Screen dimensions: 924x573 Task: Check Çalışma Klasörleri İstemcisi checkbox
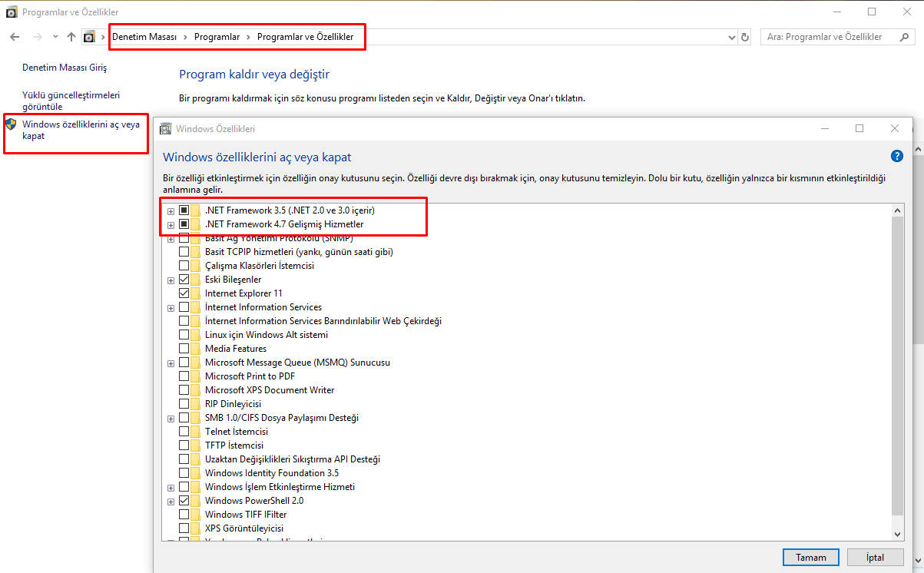[x=184, y=265]
